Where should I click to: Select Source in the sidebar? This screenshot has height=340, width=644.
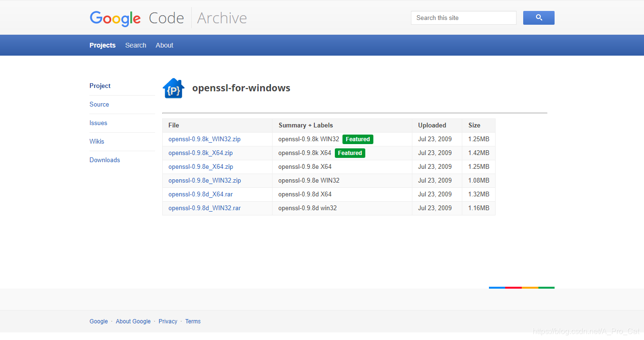99,104
